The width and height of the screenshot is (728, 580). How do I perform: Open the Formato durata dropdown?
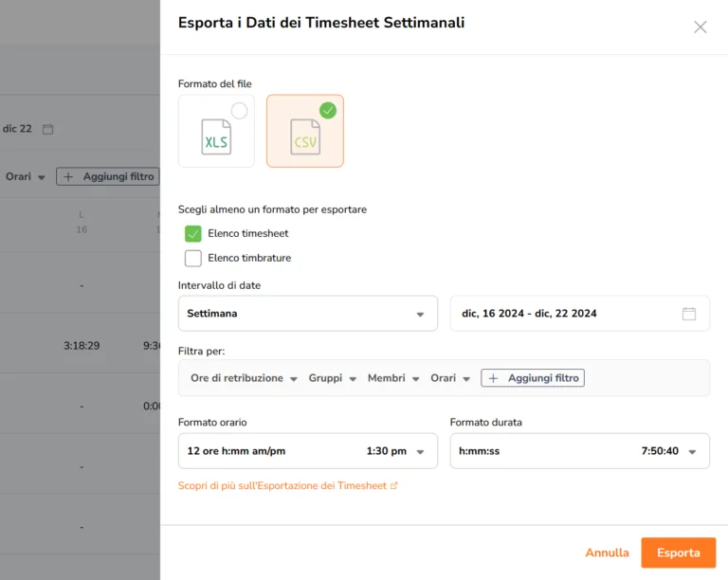click(x=580, y=451)
